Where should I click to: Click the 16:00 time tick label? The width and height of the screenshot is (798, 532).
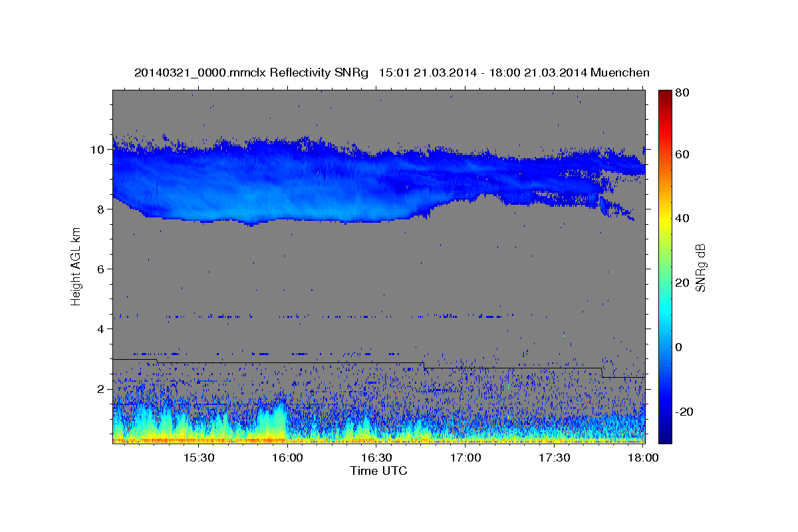[287, 458]
